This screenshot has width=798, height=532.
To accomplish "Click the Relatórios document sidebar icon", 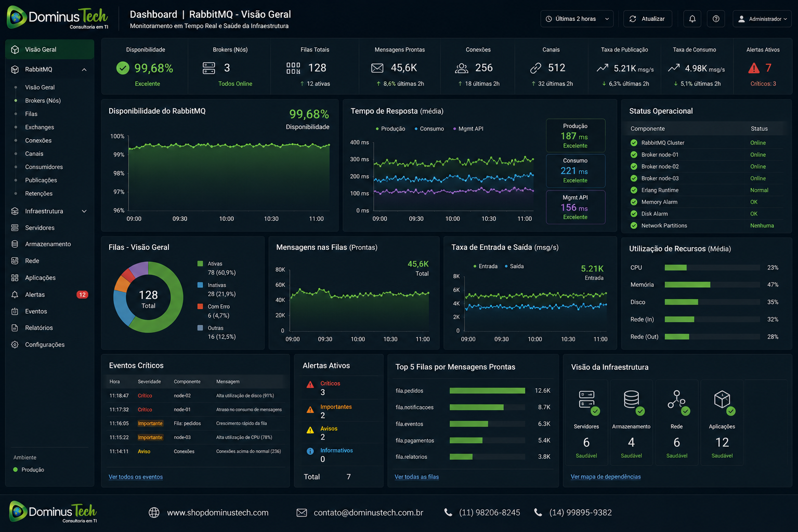I will (x=15, y=328).
